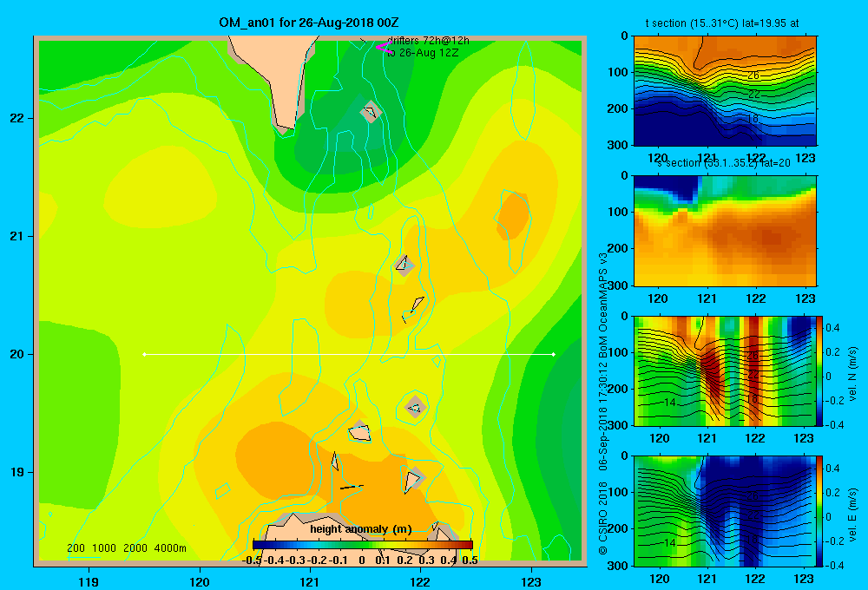
Task: Click the 't section (15..31°C) lat=19.95' title
Action: pos(722,23)
